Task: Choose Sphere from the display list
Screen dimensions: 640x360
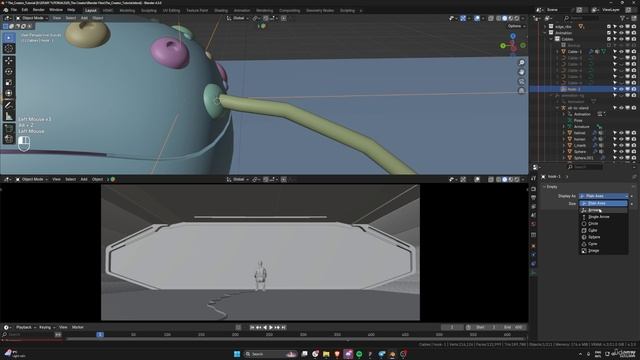Action: [603, 237]
